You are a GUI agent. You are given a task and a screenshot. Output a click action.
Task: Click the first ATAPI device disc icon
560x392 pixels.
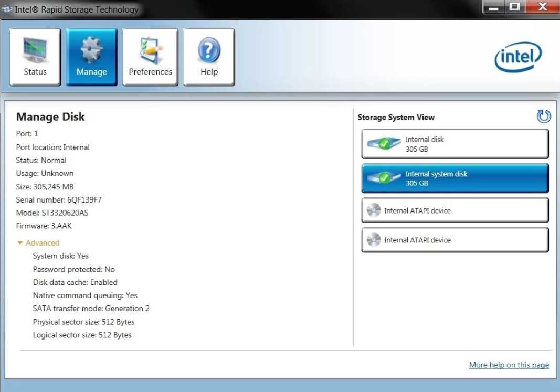coord(374,210)
